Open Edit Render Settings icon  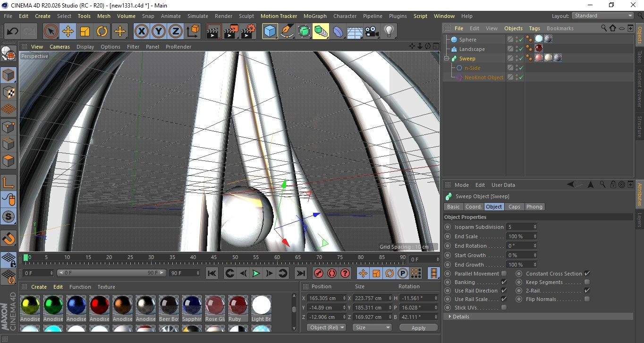pyautogui.click(x=248, y=32)
